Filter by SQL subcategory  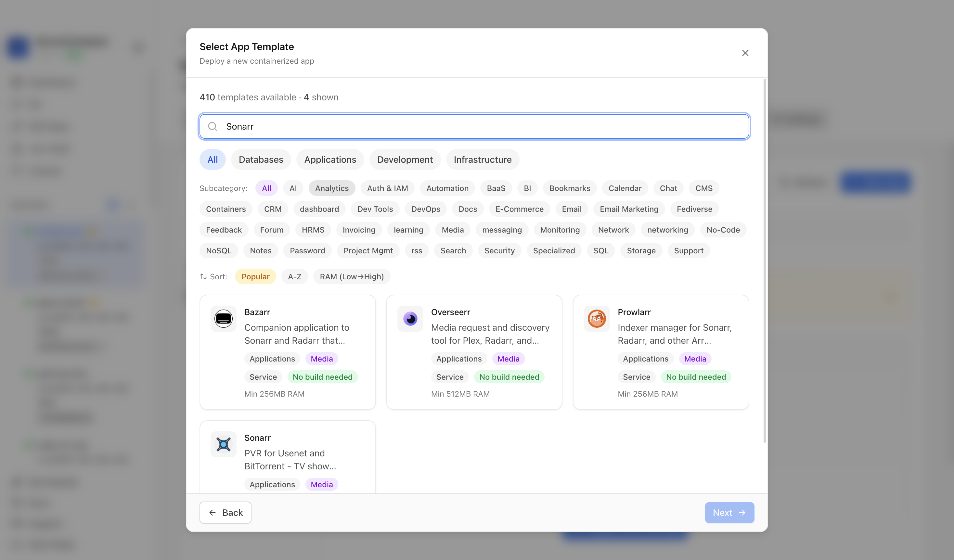601,250
